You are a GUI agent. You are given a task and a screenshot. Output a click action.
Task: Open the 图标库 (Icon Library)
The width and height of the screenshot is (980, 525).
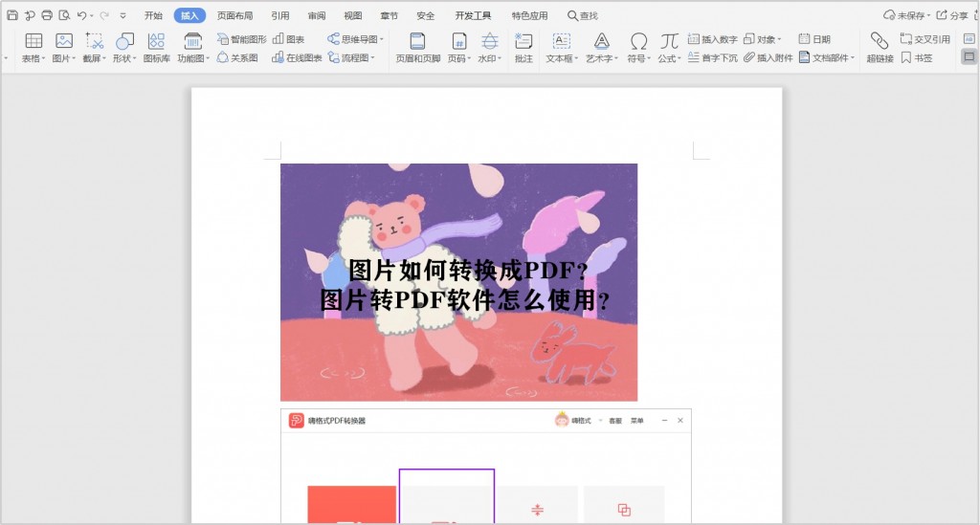(156, 48)
